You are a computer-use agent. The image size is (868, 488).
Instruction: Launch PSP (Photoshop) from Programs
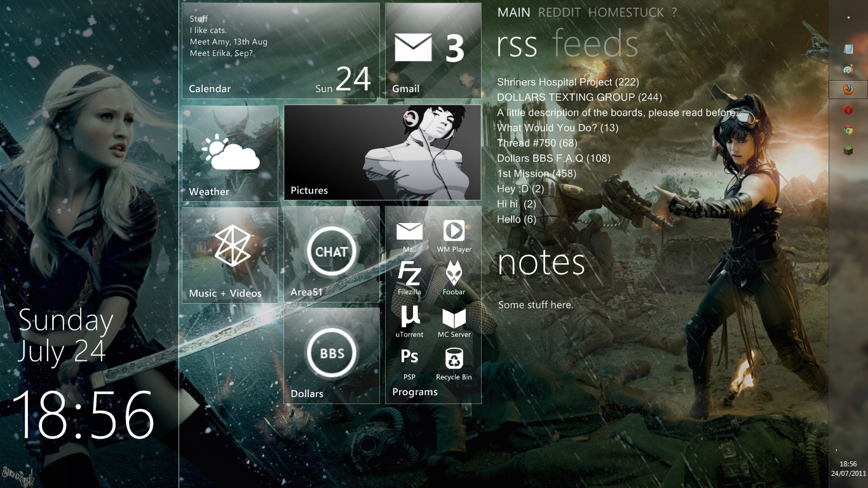click(x=410, y=363)
